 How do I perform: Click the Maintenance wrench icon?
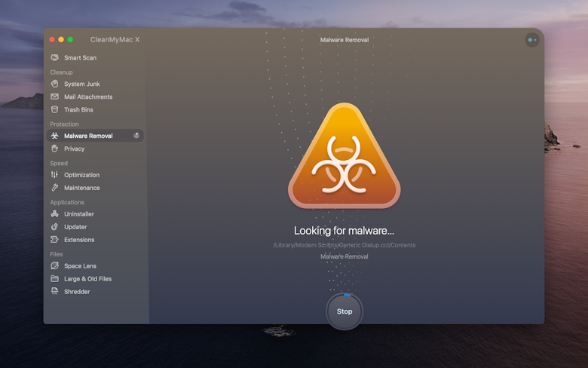point(55,188)
